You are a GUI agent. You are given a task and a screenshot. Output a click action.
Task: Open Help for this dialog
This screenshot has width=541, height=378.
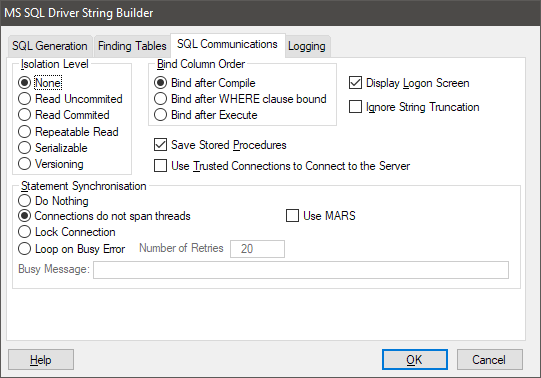pos(41,360)
